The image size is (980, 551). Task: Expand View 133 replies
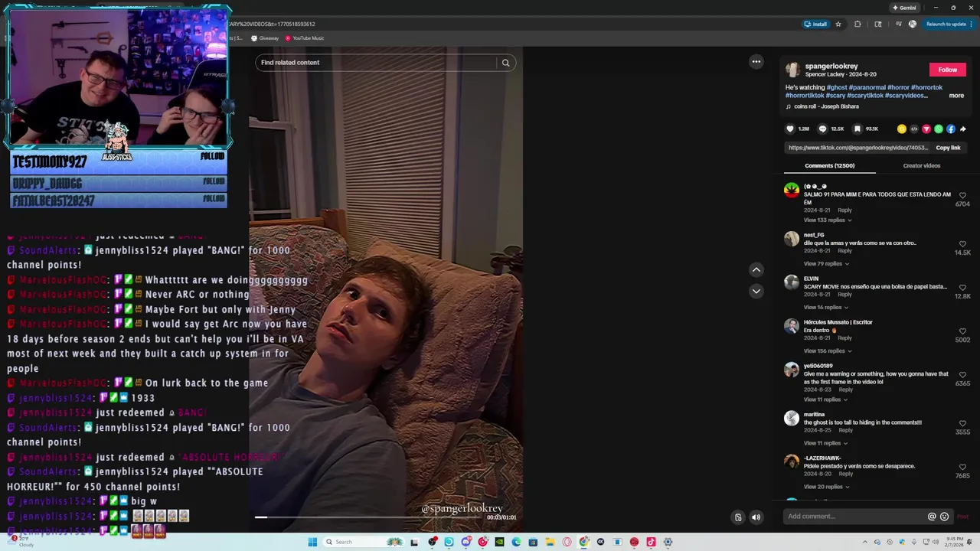827,220
